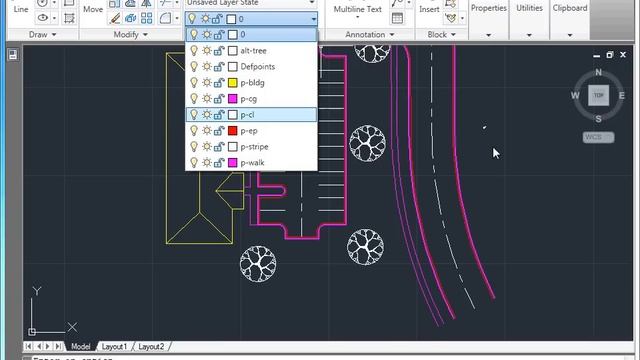
Task: Freeze the Defpoints layer sun icon
Action: (207, 67)
